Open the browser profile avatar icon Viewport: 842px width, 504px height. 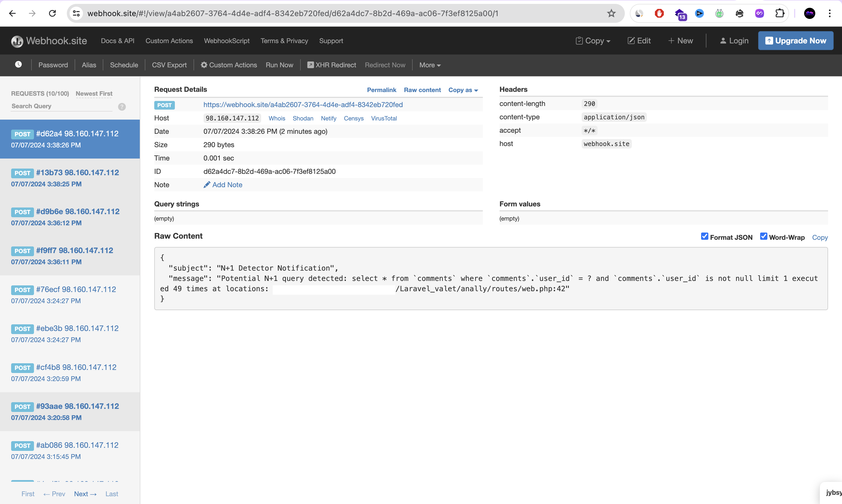pos(810,13)
